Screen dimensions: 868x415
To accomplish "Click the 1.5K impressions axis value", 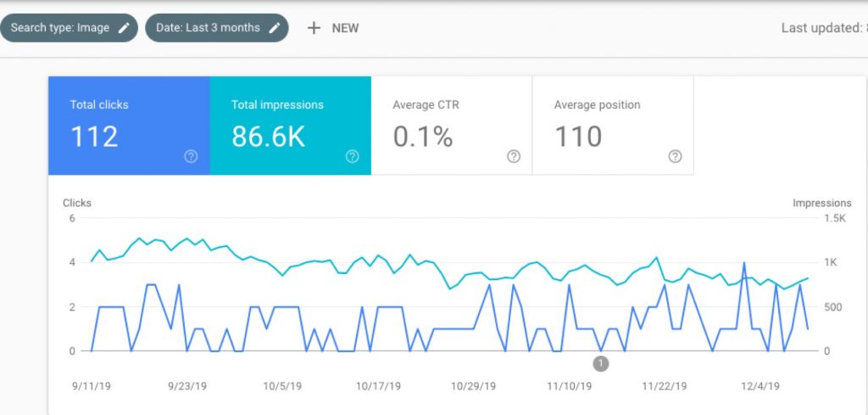I will pos(835,218).
